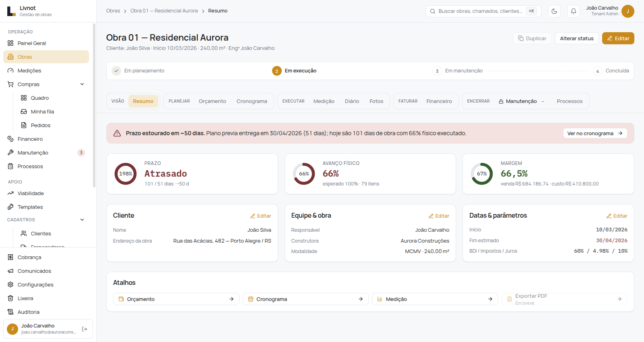Screen dimensions: 644x342
Task: Collapse the Cadastros section chevron
Action: 82,220
